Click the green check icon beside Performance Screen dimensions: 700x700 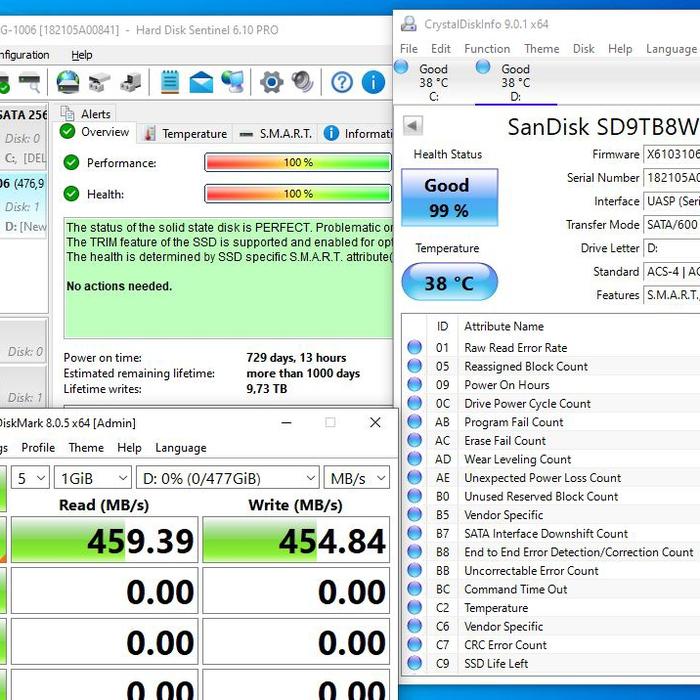tap(71, 163)
